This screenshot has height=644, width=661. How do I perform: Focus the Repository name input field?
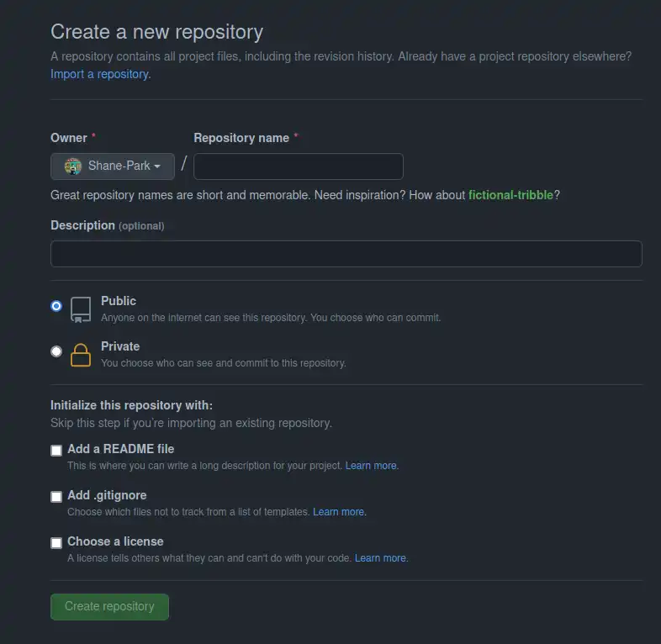point(299,166)
